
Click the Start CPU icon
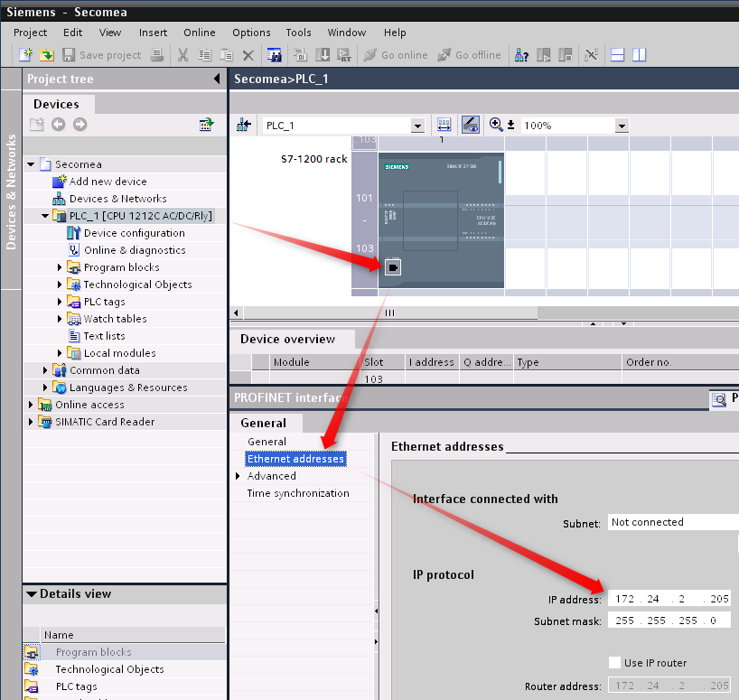pyautogui.click(x=544, y=55)
